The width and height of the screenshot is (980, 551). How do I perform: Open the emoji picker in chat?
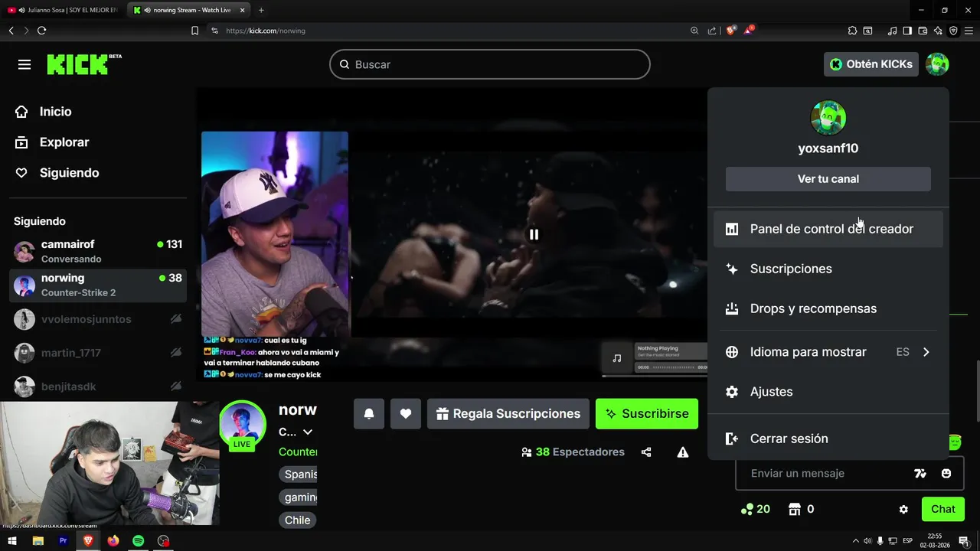(x=946, y=474)
